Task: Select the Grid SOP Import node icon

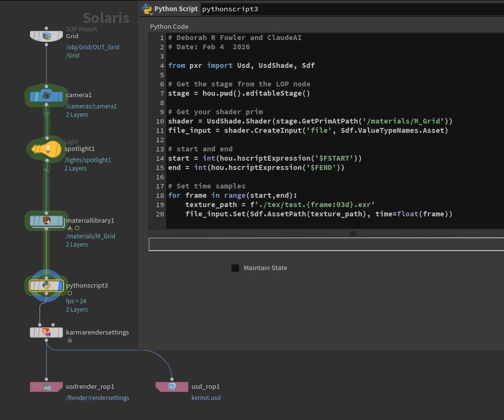Action: 46,36
